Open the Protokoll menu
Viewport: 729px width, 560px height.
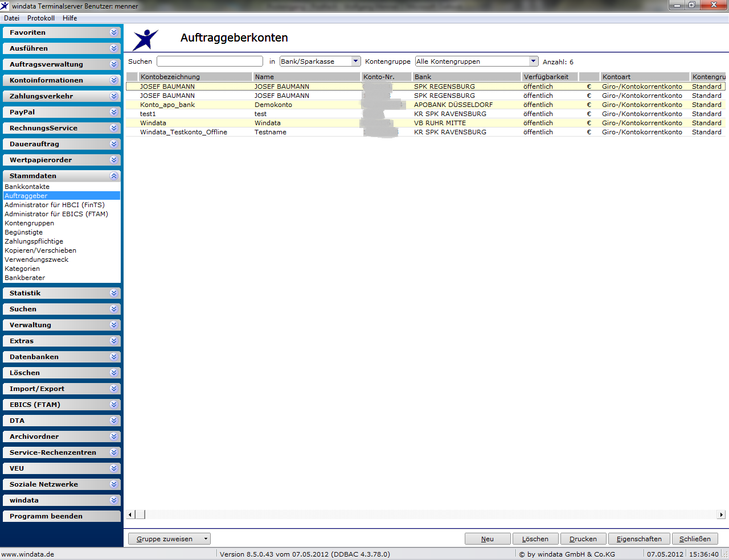(41, 18)
